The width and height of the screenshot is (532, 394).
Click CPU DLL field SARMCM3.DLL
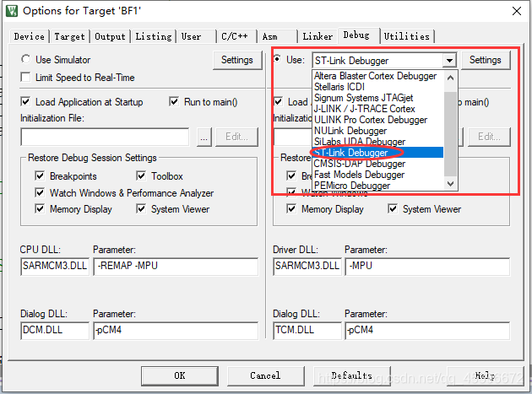pyautogui.click(x=55, y=266)
